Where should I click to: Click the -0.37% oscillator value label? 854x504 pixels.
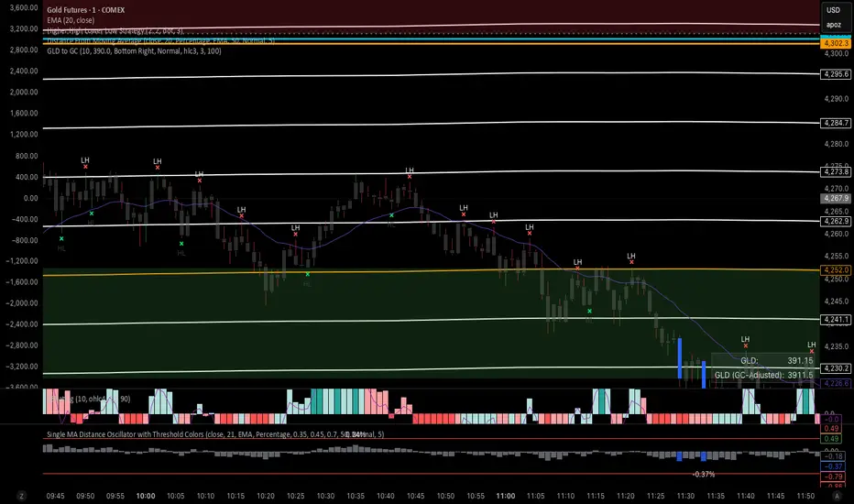pos(704,475)
